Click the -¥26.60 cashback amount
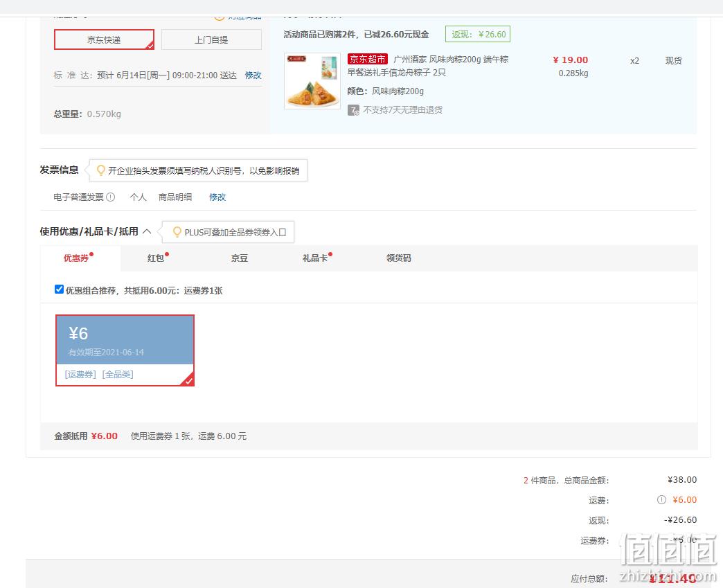 point(680,519)
